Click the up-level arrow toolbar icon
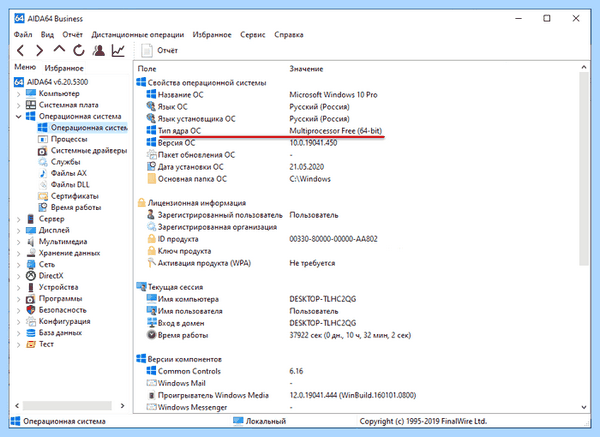 pyautogui.click(x=59, y=49)
